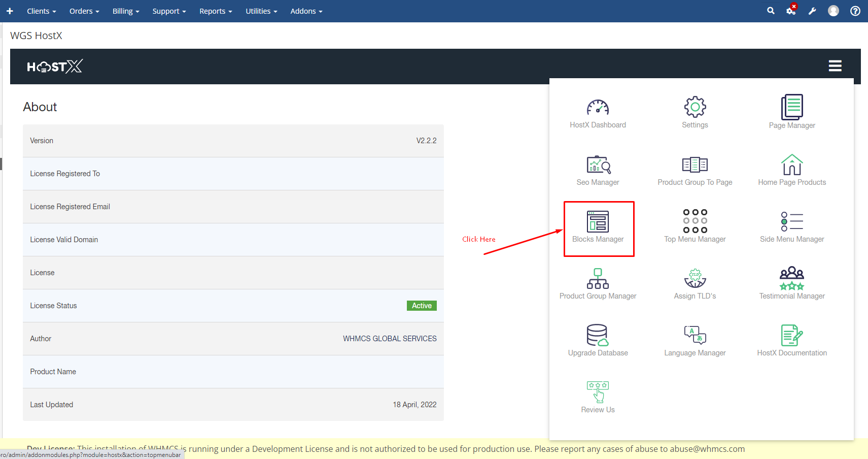Click the About heading

click(x=40, y=107)
